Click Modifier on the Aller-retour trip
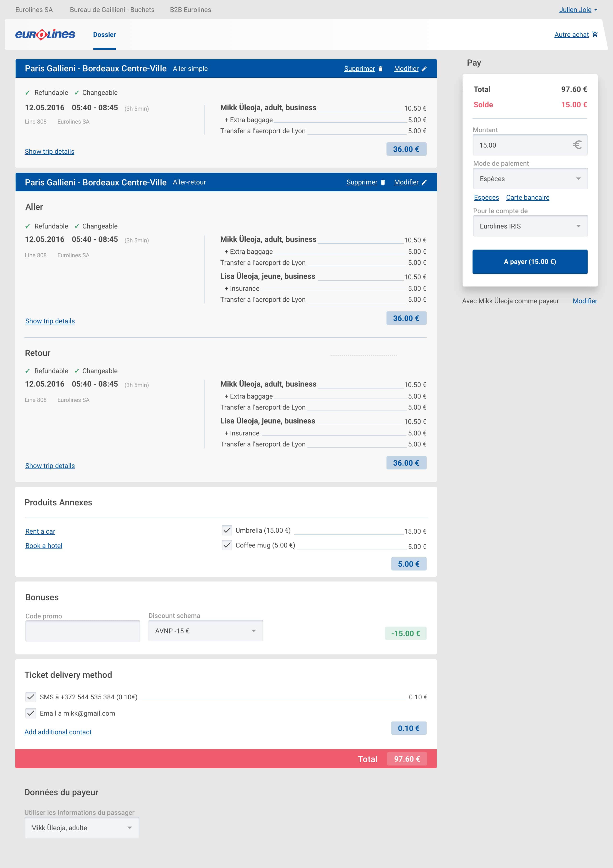Image resolution: width=613 pixels, height=868 pixels. 406,182
